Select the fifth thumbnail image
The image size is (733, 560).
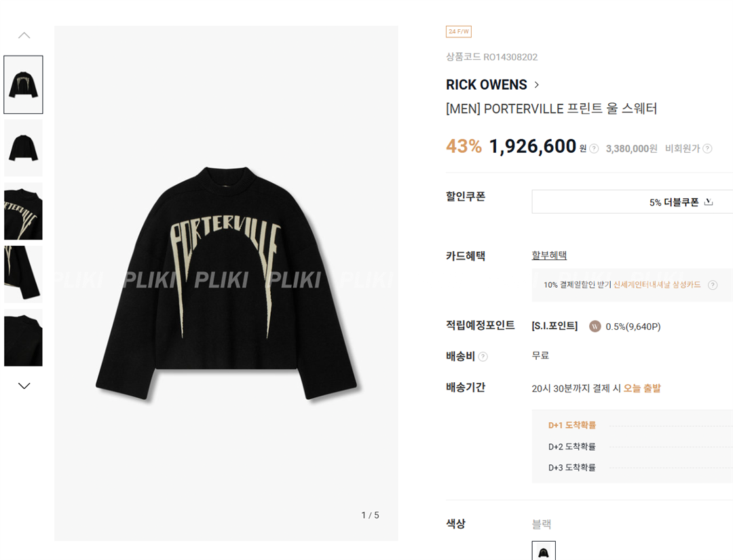[23, 337]
